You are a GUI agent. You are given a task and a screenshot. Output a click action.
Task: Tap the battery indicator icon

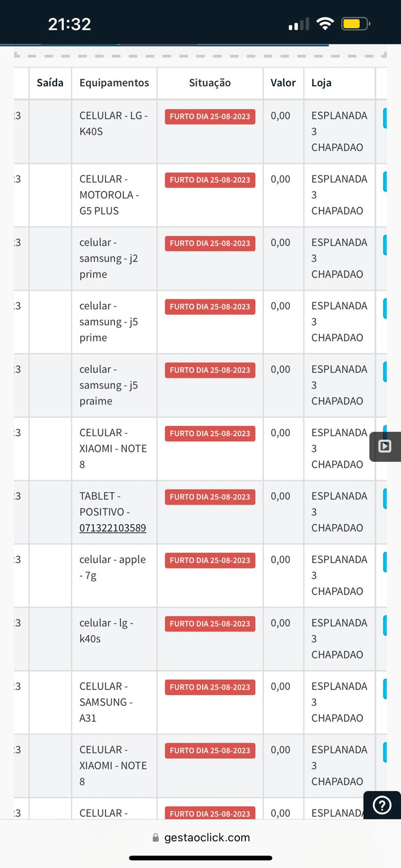(355, 23)
